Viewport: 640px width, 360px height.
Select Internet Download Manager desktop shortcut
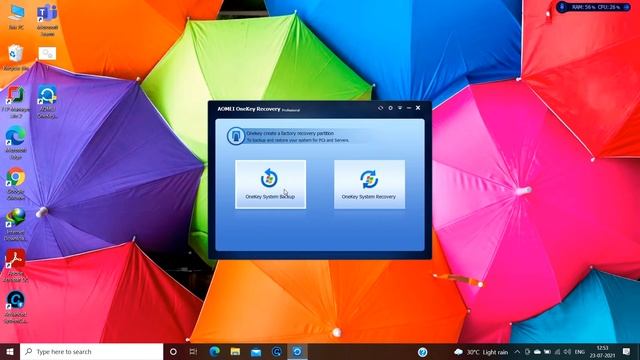(x=16, y=224)
